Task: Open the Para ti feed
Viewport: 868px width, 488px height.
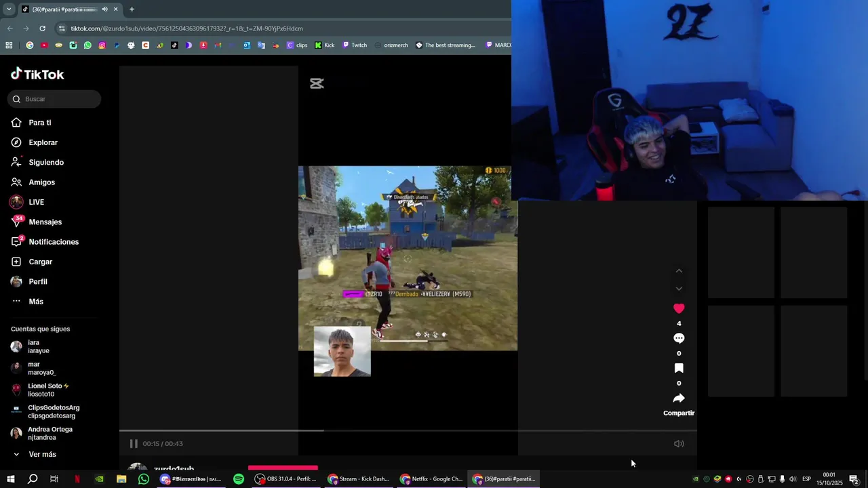Action: (31, 123)
